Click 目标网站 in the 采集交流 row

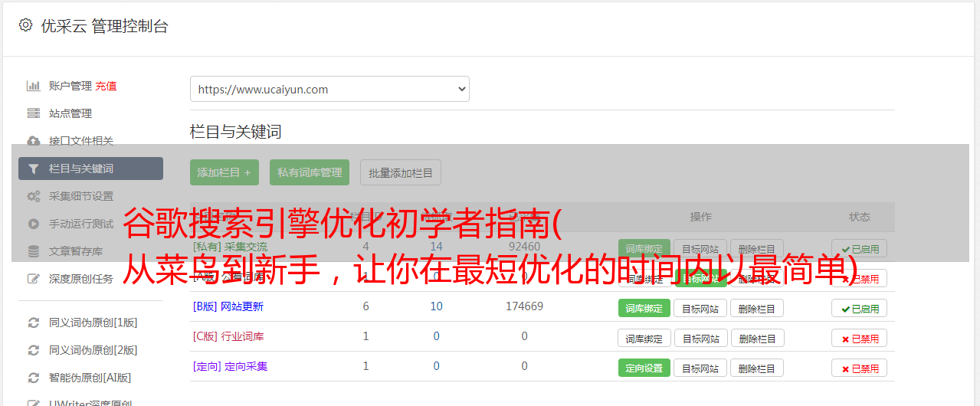click(x=700, y=249)
